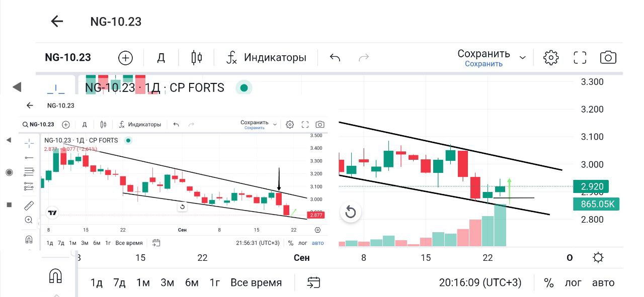Toggle large лог logarithmic scale
Image resolution: width=644 pixels, height=297 pixels.
573,282
